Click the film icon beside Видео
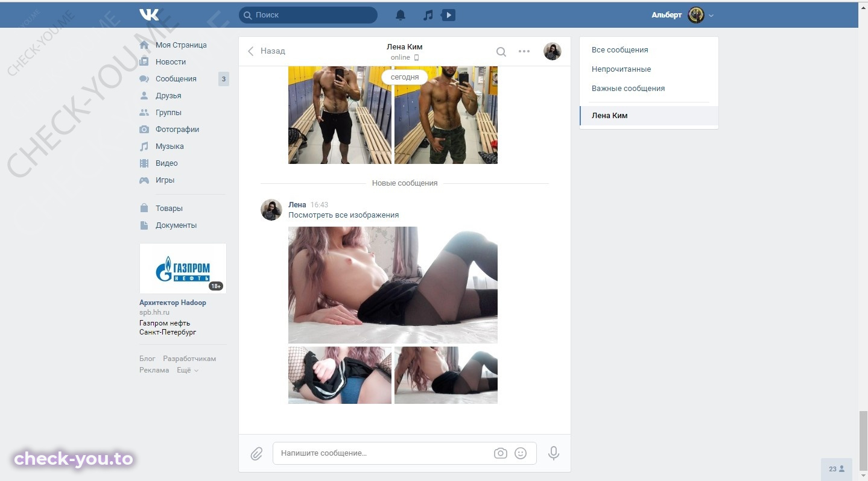Viewport: 868px width, 481px height. (144, 163)
